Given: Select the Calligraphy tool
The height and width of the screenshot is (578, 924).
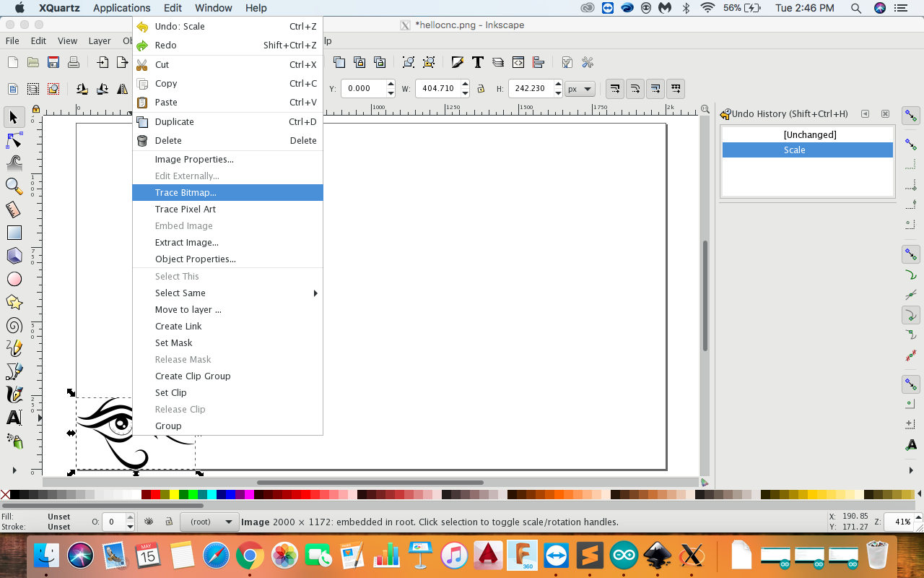Looking at the screenshot, I should 14,394.
